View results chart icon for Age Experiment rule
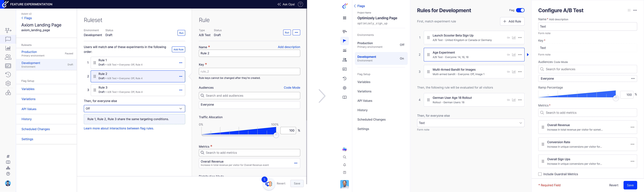The width and height of the screenshot is (644, 192). pyautogui.click(x=514, y=55)
